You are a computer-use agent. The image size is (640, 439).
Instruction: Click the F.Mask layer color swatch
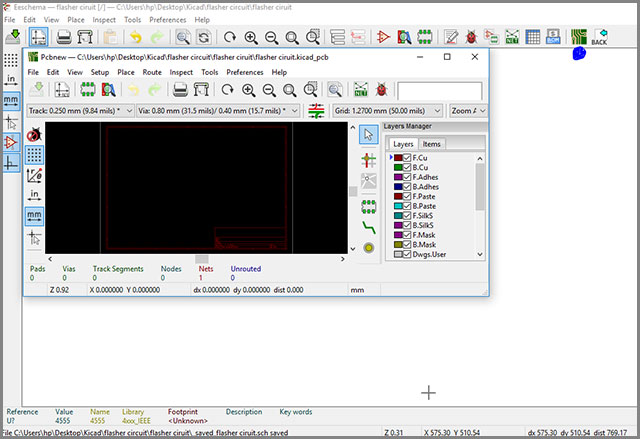click(x=398, y=235)
